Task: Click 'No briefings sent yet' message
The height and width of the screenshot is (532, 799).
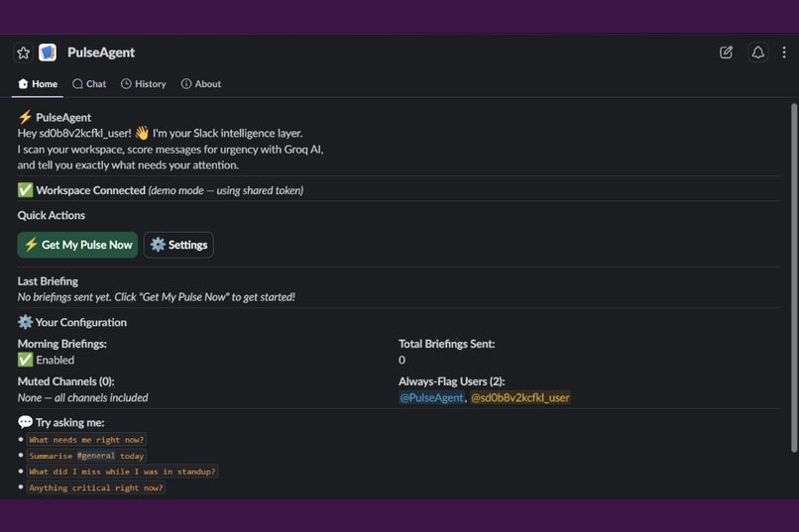Action: coord(157,297)
